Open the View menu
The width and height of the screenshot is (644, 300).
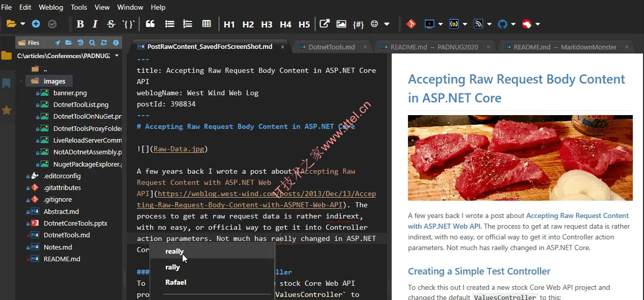(x=102, y=7)
